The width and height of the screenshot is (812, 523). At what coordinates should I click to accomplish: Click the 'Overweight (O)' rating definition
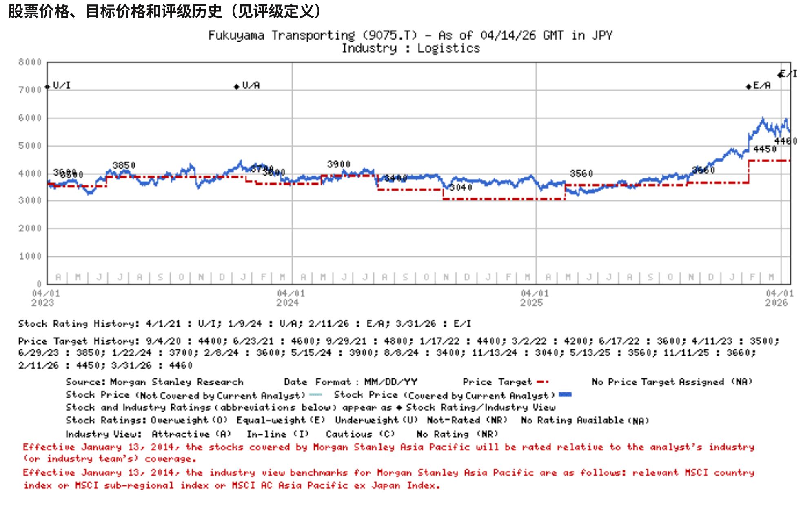189,420
